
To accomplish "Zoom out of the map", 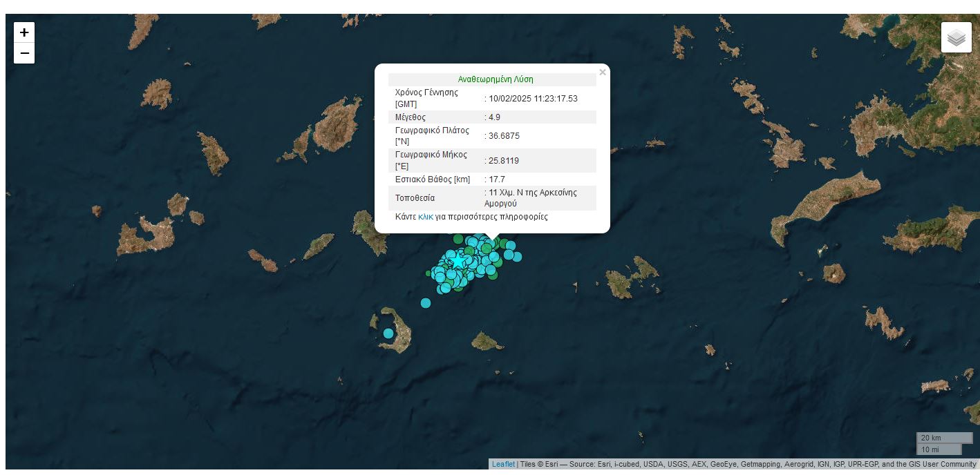I will [x=24, y=53].
